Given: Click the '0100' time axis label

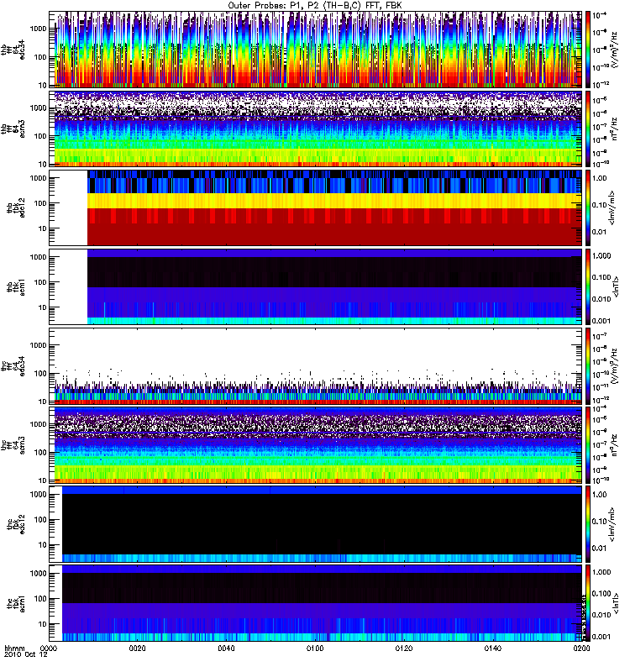Looking at the screenshot, I should 315,648.
